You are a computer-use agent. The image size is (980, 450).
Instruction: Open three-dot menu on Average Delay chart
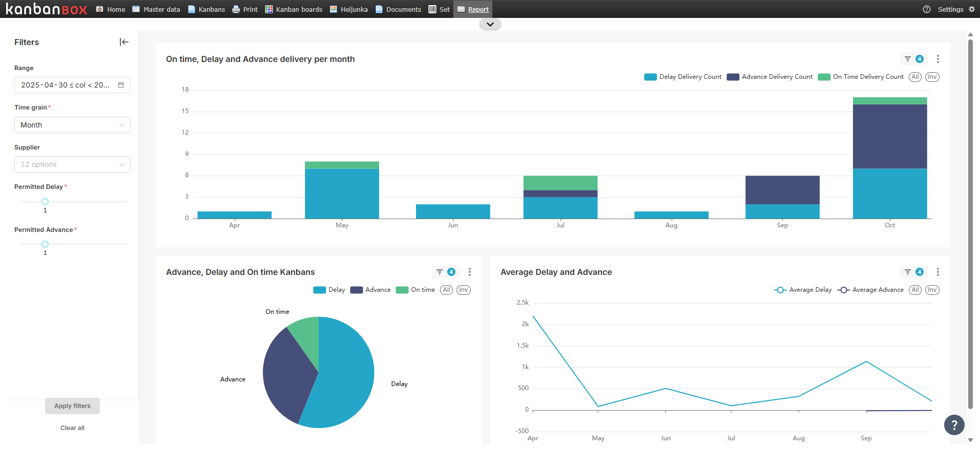tap(937, 272)
